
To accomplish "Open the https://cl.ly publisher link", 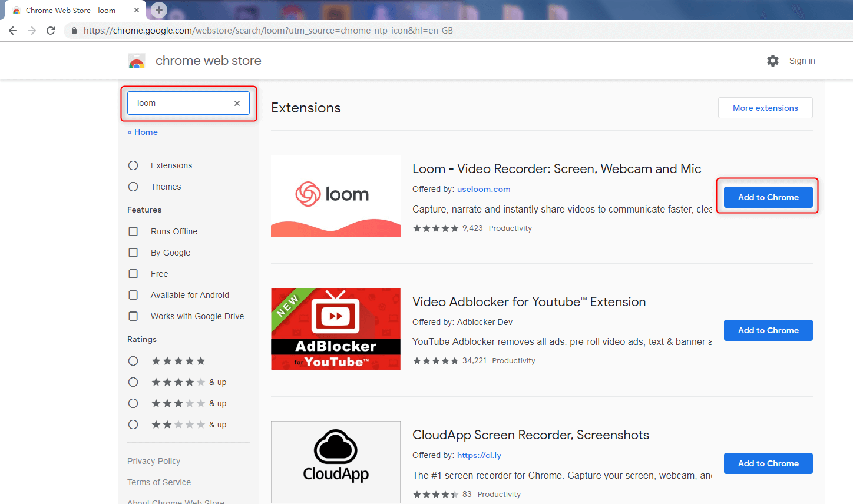I will [479, 455].
